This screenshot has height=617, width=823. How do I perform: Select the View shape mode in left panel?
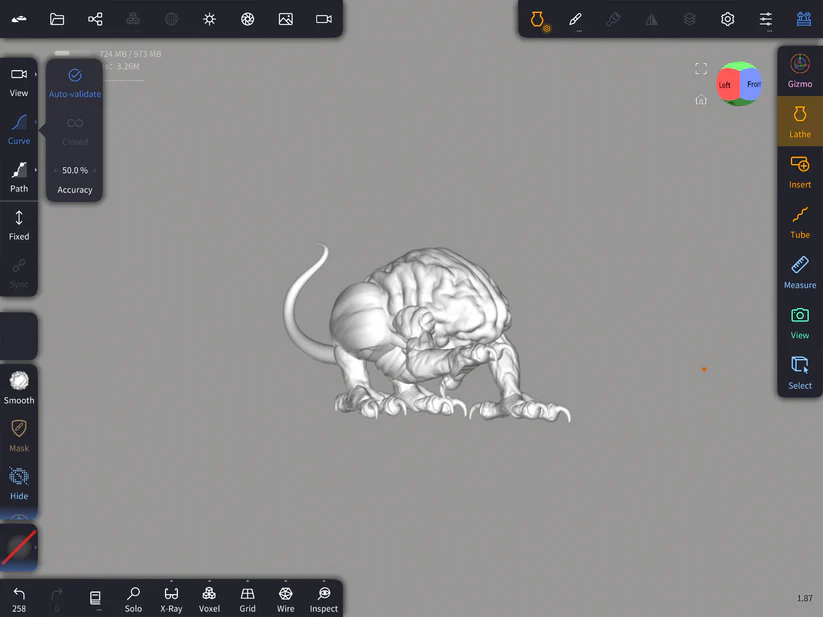pyautogui.click(x=19, y=81)
